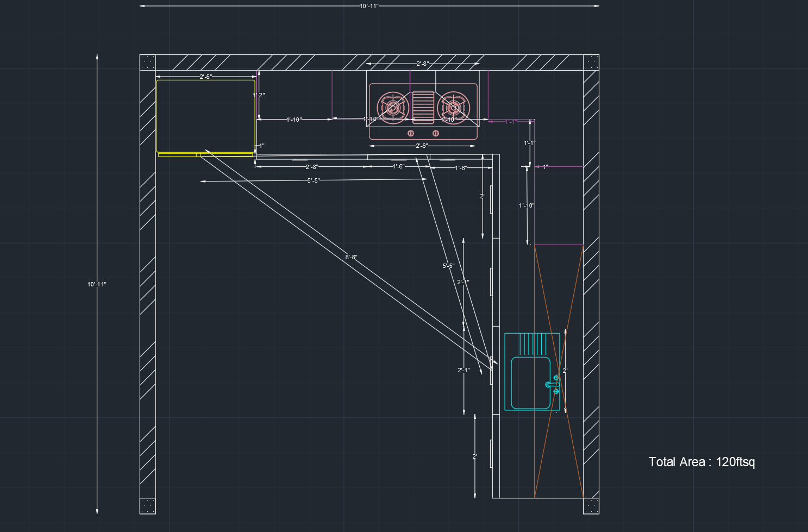
Task: Click the vertical 10'-11" wall dimension label
Action: [x=97, y=283]
